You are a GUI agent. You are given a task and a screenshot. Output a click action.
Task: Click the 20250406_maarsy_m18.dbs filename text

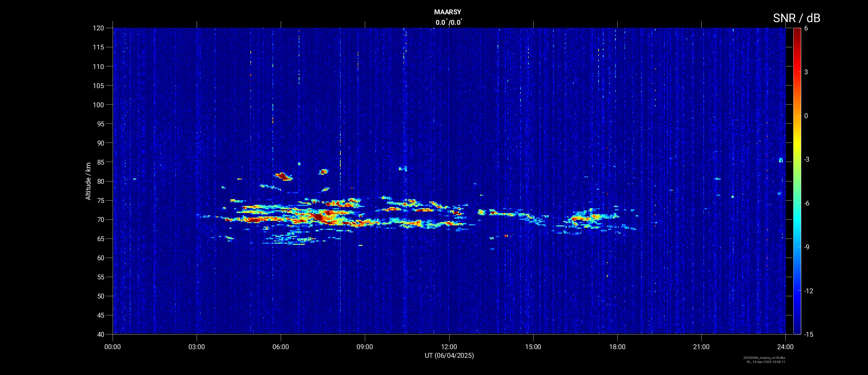(764, 358)
